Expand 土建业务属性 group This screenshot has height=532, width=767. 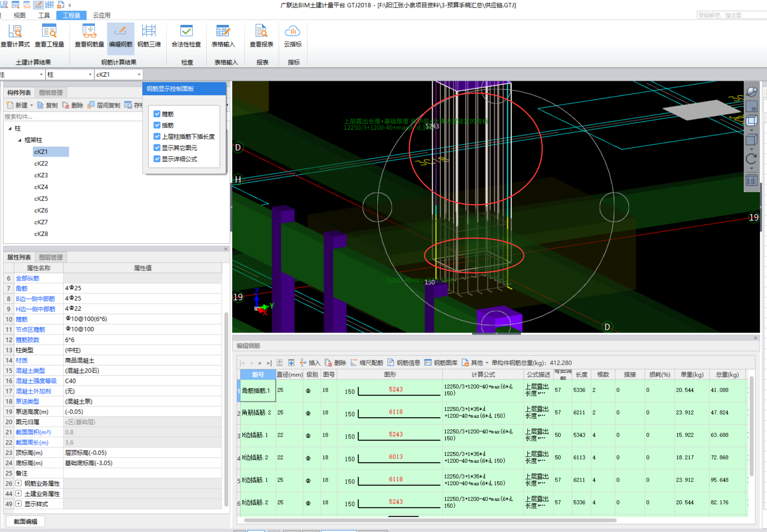[x=18, y=493]
